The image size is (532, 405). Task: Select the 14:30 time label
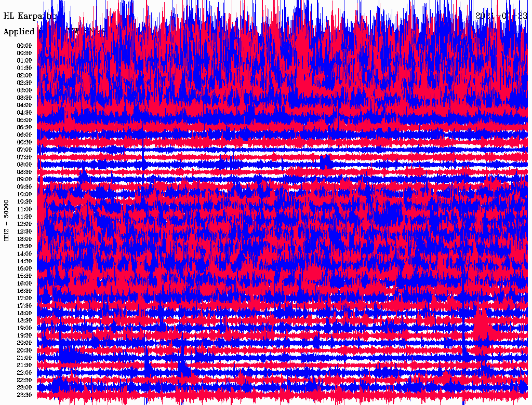24,261
